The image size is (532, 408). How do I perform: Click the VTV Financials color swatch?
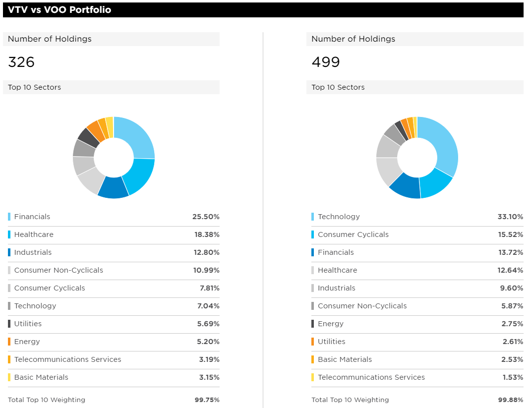pos(9,217)
